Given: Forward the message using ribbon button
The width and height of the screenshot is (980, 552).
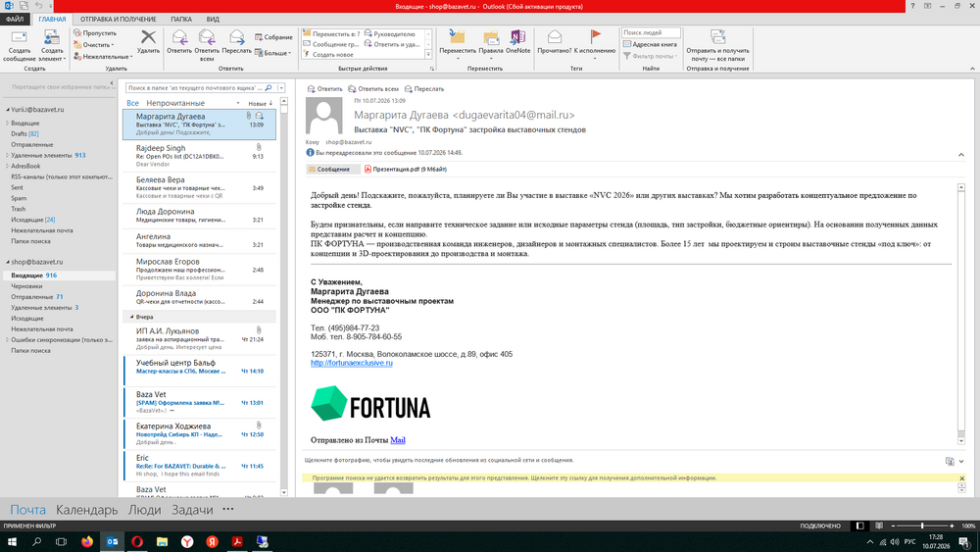Looking at the screenshot, I should pyautogui.click(x=236, y=42).
